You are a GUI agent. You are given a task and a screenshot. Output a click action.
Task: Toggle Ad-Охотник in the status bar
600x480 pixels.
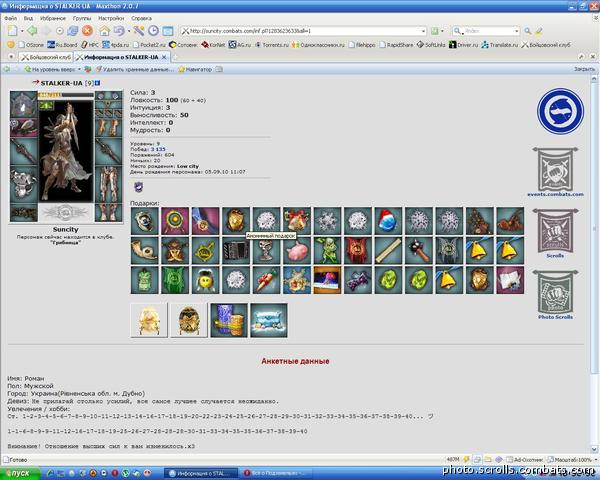coord(525,459)
